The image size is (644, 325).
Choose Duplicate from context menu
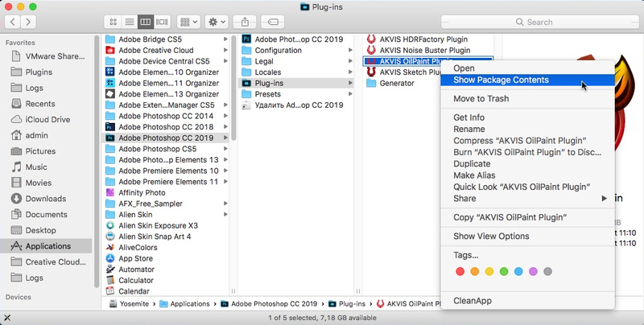point(527,164)
